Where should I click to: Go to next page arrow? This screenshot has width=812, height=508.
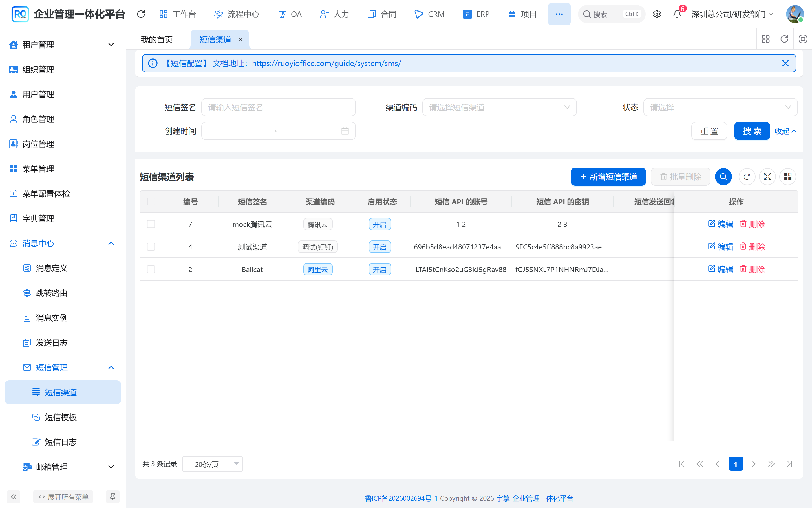click(x=754, y=464)
